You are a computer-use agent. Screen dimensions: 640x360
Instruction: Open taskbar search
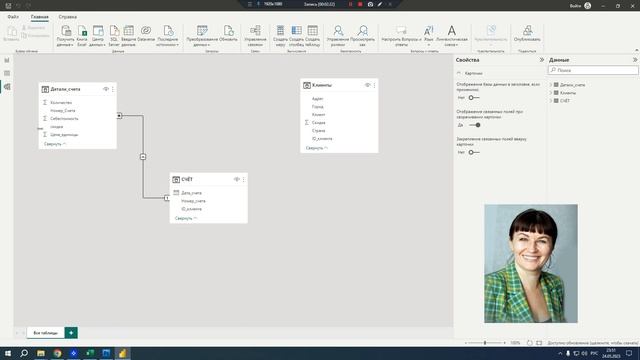click(24, 353)
